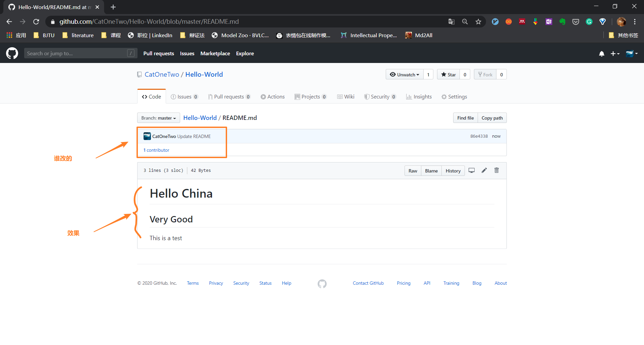Click the CatOneTwo commit avatar
Viewport: 644px width, 345px height.
147,136
